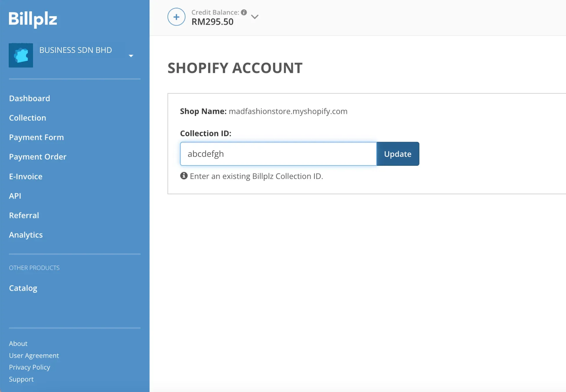Select API in the sidebar
566x392 pixels.
click(x=15, y=196)
